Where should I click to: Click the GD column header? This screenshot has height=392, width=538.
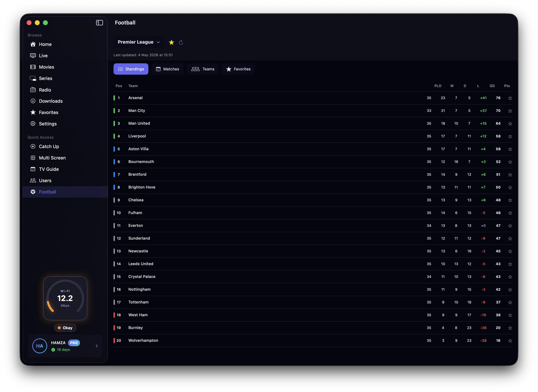coord(492,86)
